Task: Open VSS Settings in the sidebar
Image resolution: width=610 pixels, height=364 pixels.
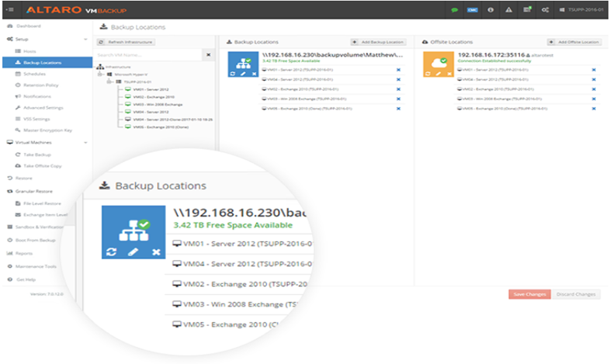Action: 33,119
